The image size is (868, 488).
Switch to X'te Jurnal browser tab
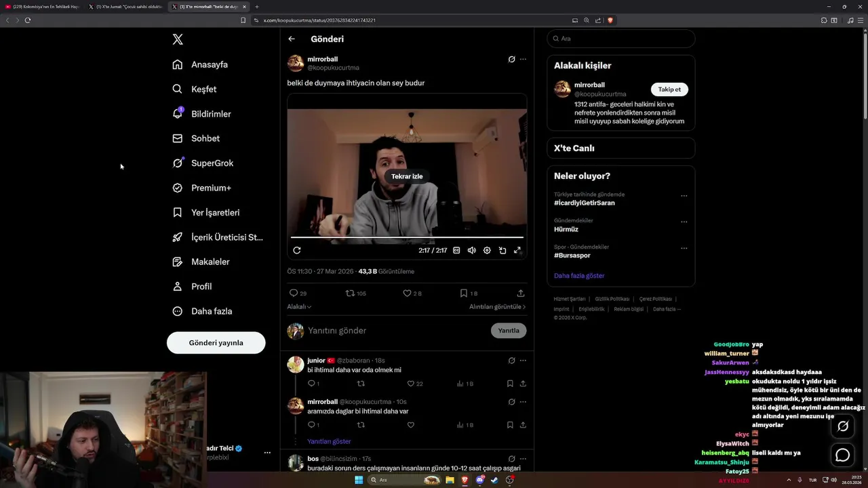point(125,7)
